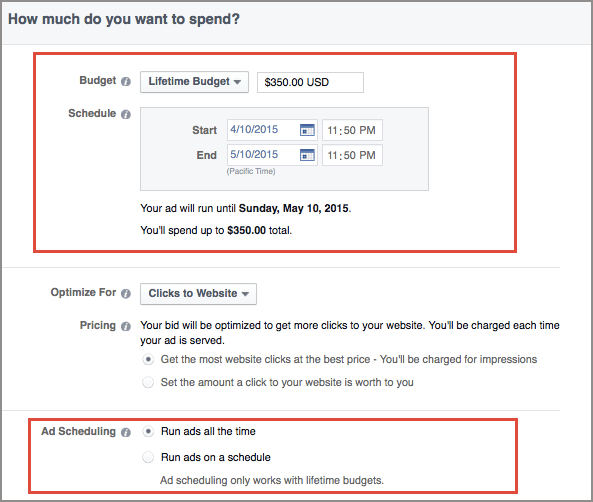Click the End date field 5/10/2015
This screenshot has width=593, height=502.
pyautogui.click(x=272, y=155)
